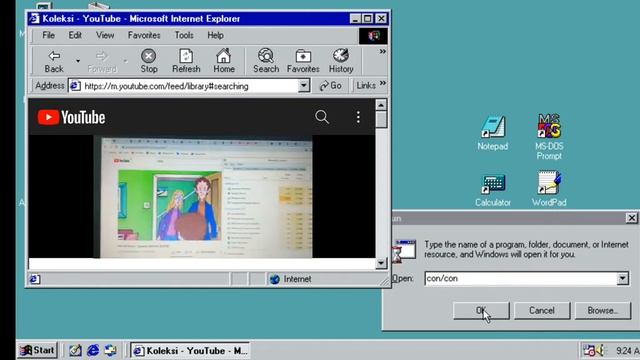Click the Internet Explorer throbber logo
640x360 pixels.
pyautogui.click(x=373, y=36)
